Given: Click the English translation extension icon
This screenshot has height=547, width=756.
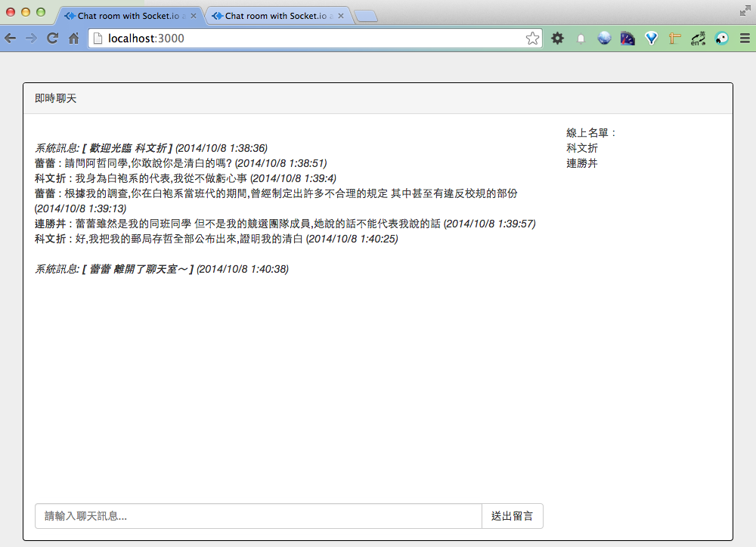Looking at the screenshot, I should (699, 39).
